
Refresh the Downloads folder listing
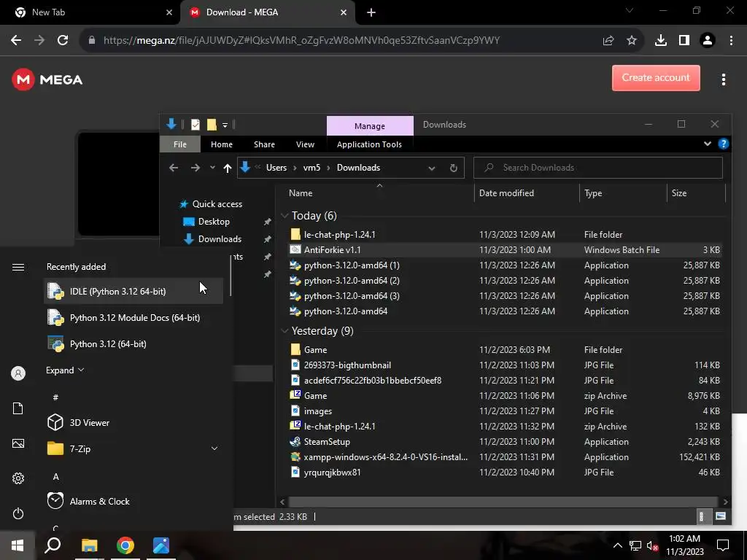pyautogui.click(x=454, y=168)
